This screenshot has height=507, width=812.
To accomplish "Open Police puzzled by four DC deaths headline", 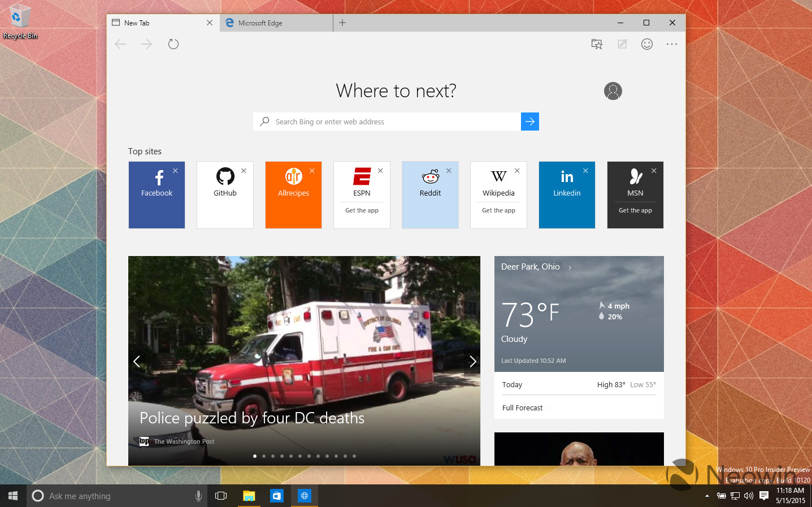I will click(252, 418).
